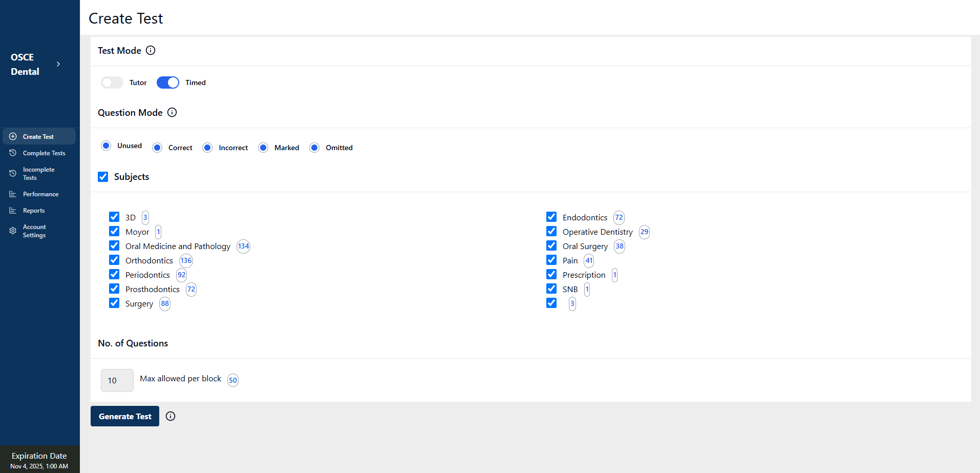Uncheck the Endodontics checkbox
The height and width of the screenshot is (473, 980).
(x=551, y=217)
